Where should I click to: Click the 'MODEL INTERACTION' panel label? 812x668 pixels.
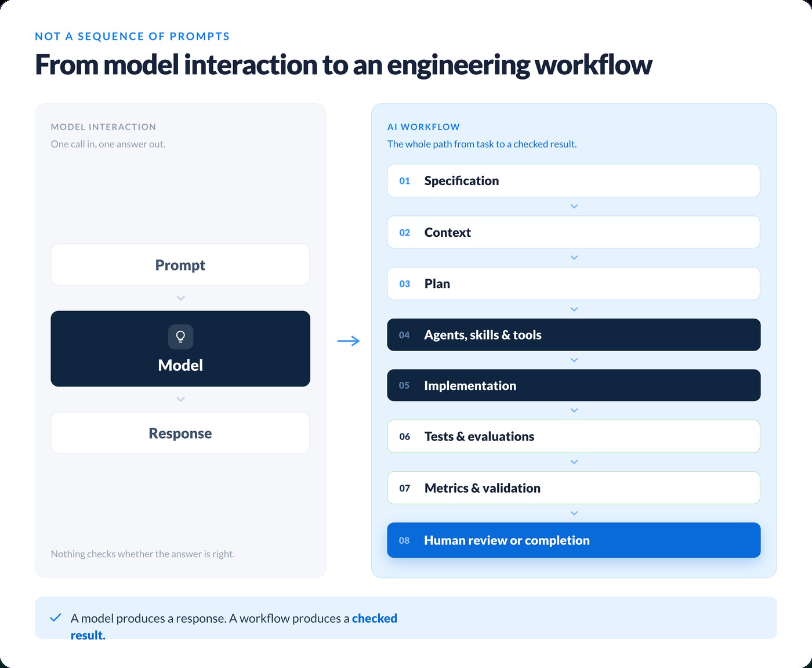pyautogui.click(x=103, y=127)
